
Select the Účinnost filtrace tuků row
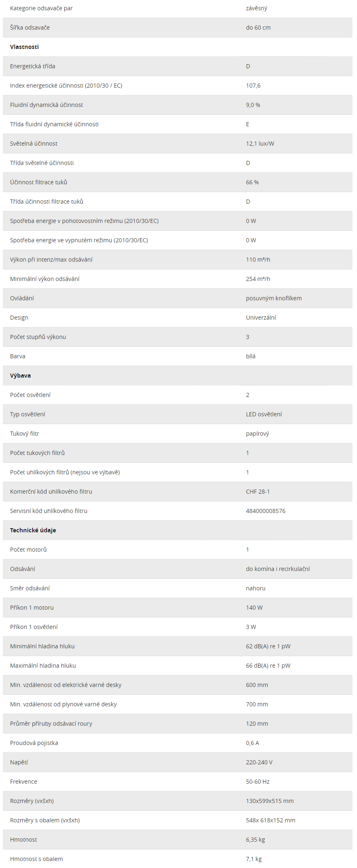tap(177, 182)
